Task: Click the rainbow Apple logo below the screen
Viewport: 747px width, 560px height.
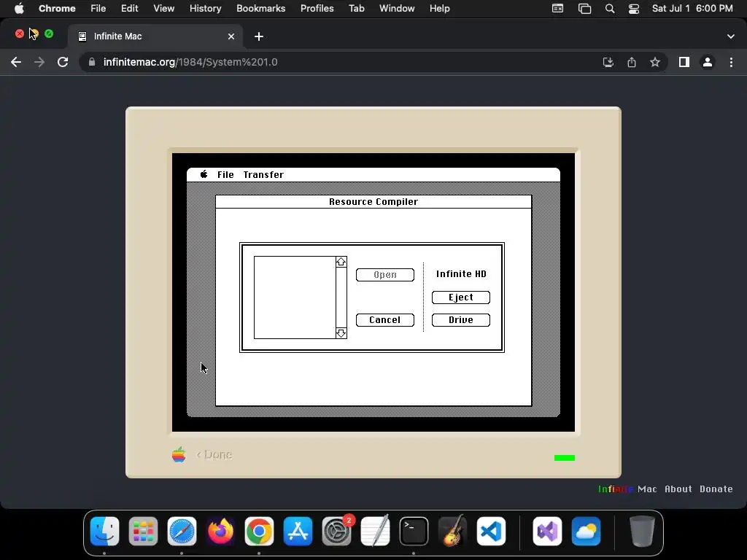Action: pyautogui.click(x=179, y=455)
